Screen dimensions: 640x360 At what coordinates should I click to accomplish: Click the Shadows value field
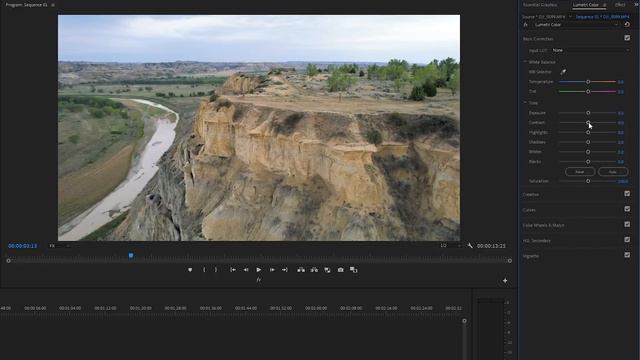click(621, 142)
